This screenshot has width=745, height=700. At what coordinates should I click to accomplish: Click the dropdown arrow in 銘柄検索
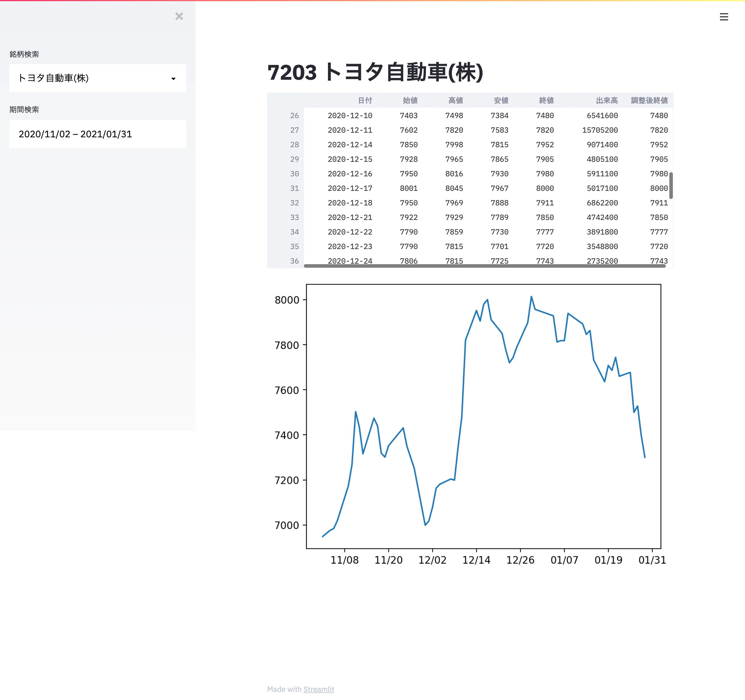173,79
